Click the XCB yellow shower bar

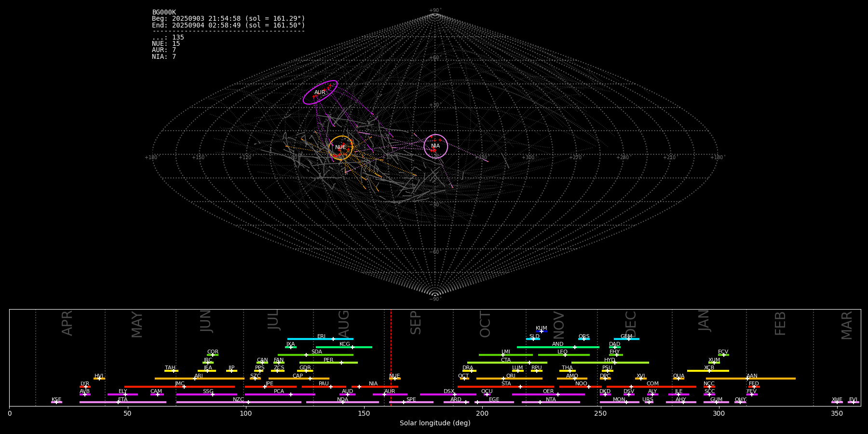point(708,370)
